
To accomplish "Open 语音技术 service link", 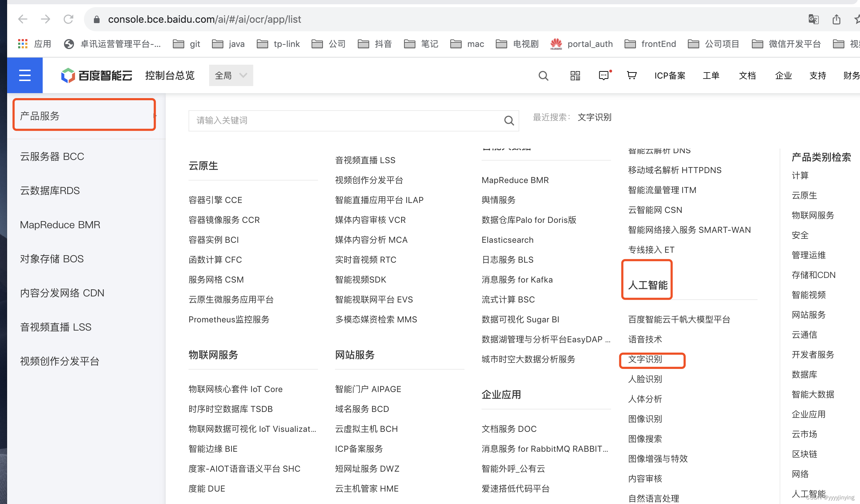I will pyautogui.click(x=645, y=339).
